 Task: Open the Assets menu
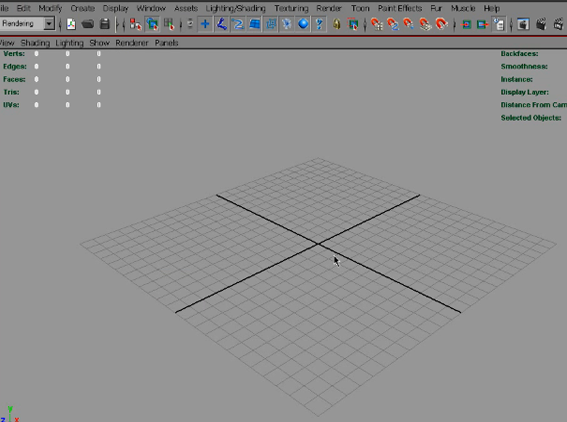(x=186, y=8)
